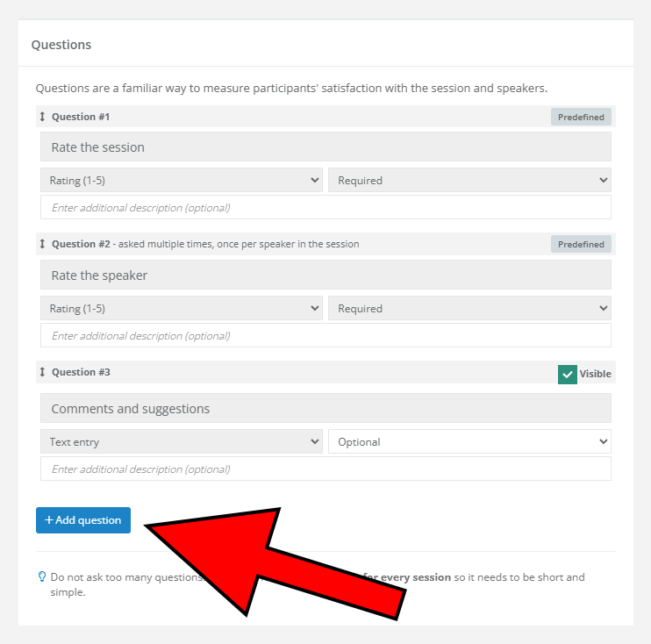Click the 'Rate the speaker' title field

(325, 275)
